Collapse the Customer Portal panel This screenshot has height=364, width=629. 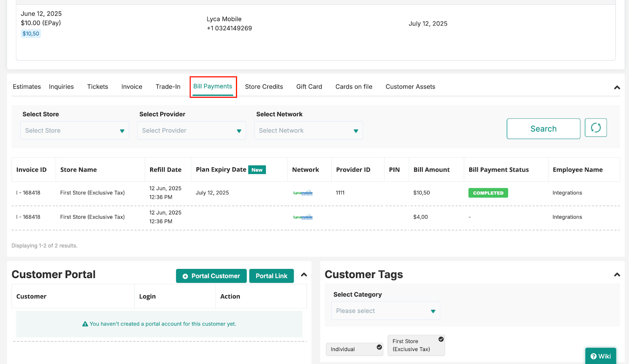304,275
